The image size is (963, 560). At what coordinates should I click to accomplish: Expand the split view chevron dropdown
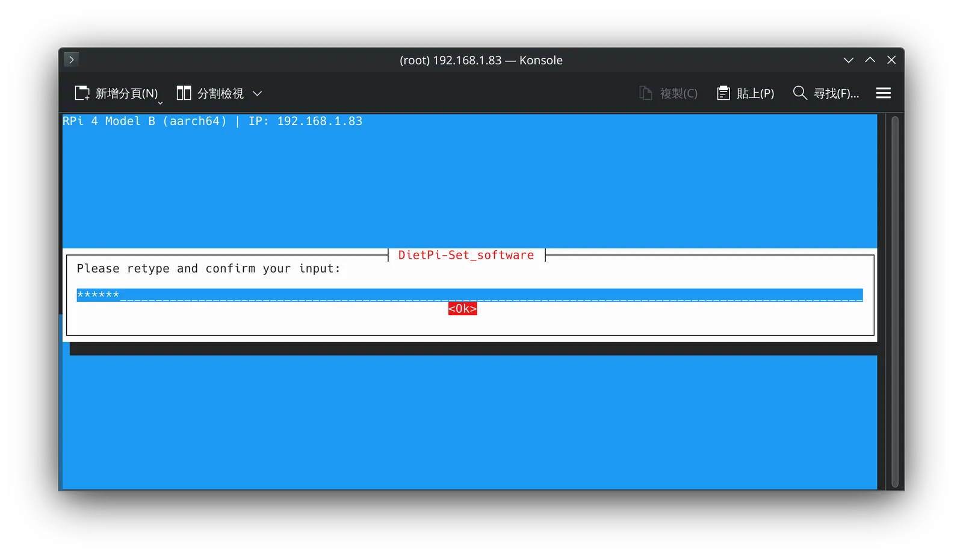point(258,93)
